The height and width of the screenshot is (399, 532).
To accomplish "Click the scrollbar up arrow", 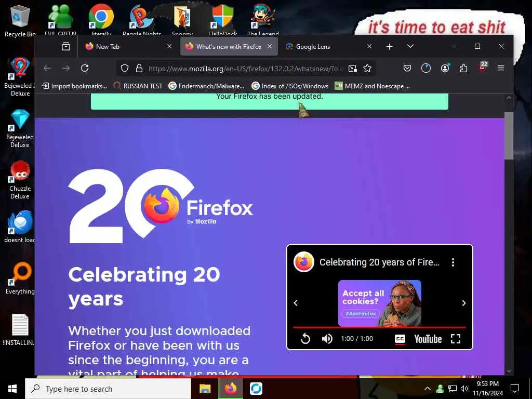I will 509,98.
